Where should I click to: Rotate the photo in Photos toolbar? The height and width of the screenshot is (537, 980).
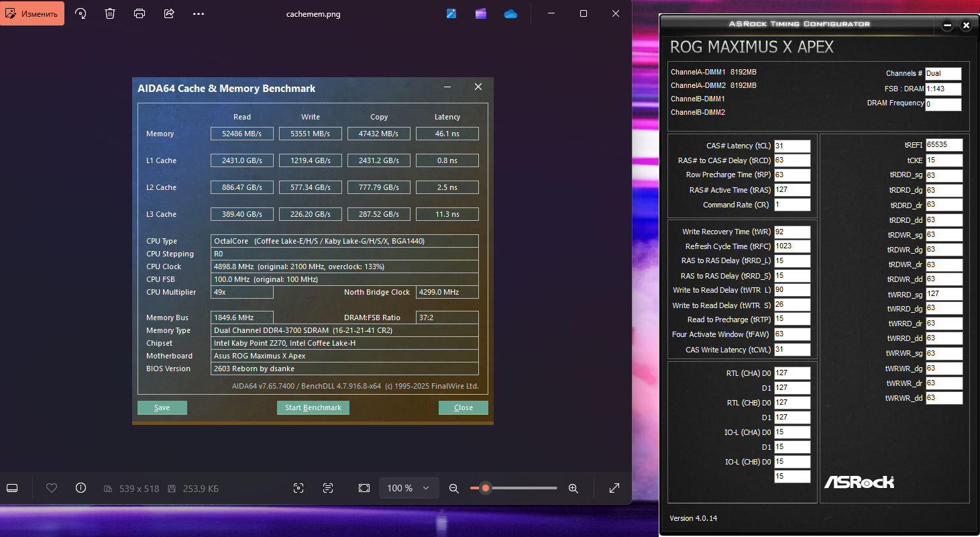tap(80, 13)
